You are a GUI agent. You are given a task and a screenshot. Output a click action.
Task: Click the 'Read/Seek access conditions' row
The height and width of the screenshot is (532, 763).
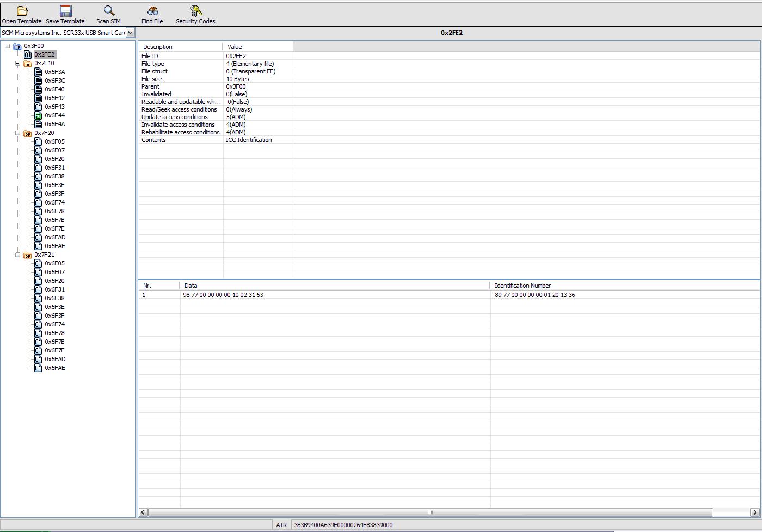pos(449,109)
